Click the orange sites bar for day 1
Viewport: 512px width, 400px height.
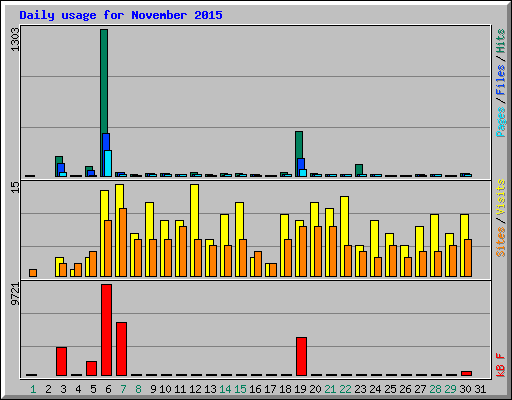point(33,273)
